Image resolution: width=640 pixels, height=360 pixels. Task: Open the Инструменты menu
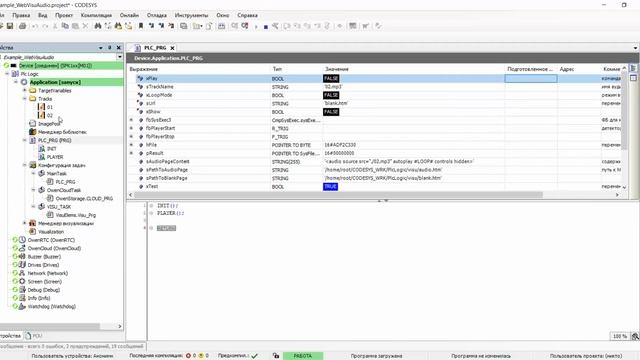191,15
